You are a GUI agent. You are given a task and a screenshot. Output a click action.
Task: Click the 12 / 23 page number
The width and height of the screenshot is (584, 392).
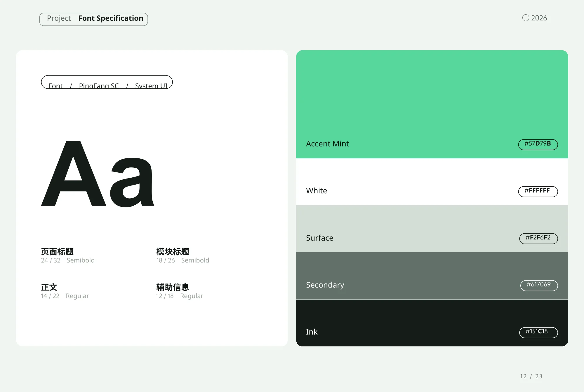click(x=531, y=376)
